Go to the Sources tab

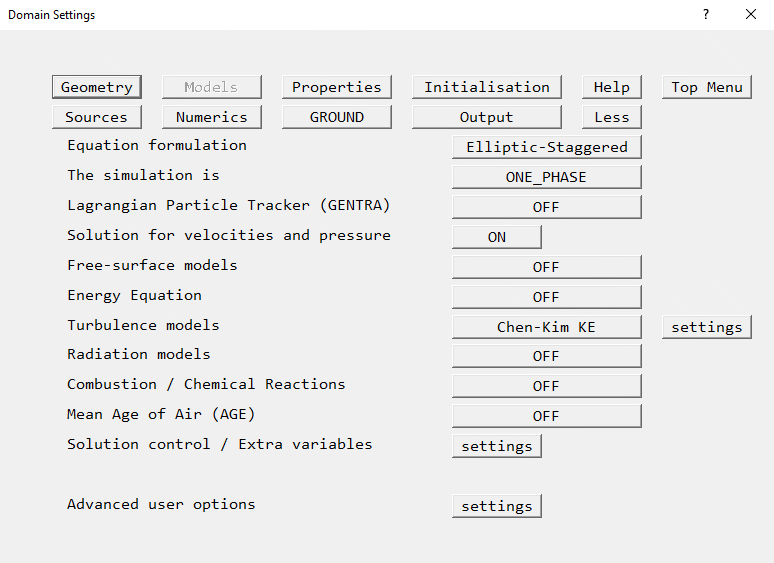click(97, 117)
